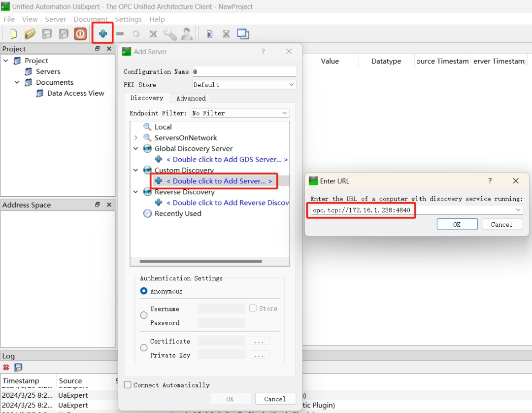Image resolution: width=532 pixels, height=413 pixels.
Task: Click the Configuration Name input field
Action: (244, 71)
